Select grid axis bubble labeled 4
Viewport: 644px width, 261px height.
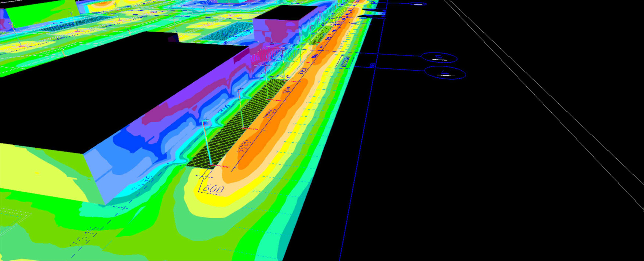445,73
